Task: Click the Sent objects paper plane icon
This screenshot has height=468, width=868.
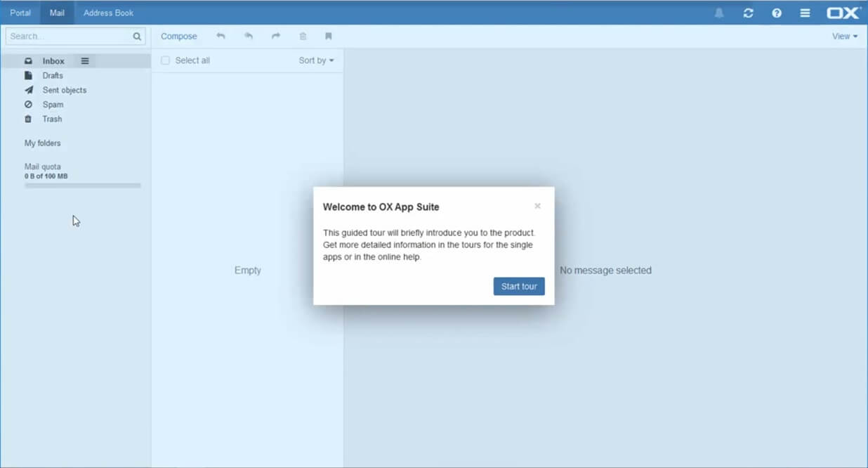Action: coord(28,90)
